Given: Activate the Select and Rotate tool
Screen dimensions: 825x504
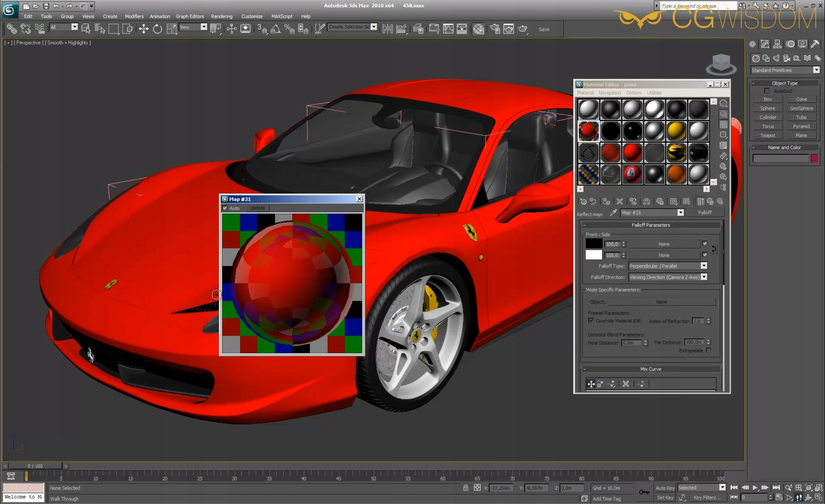Looking at the screenshot, I should 157,29.
